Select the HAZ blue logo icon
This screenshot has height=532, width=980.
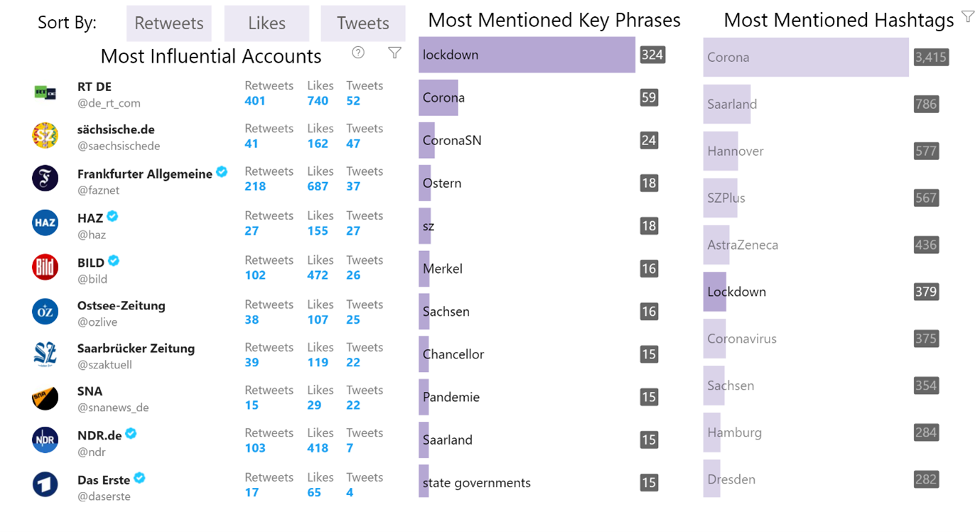pyautogui.click(x=45, y=223)
